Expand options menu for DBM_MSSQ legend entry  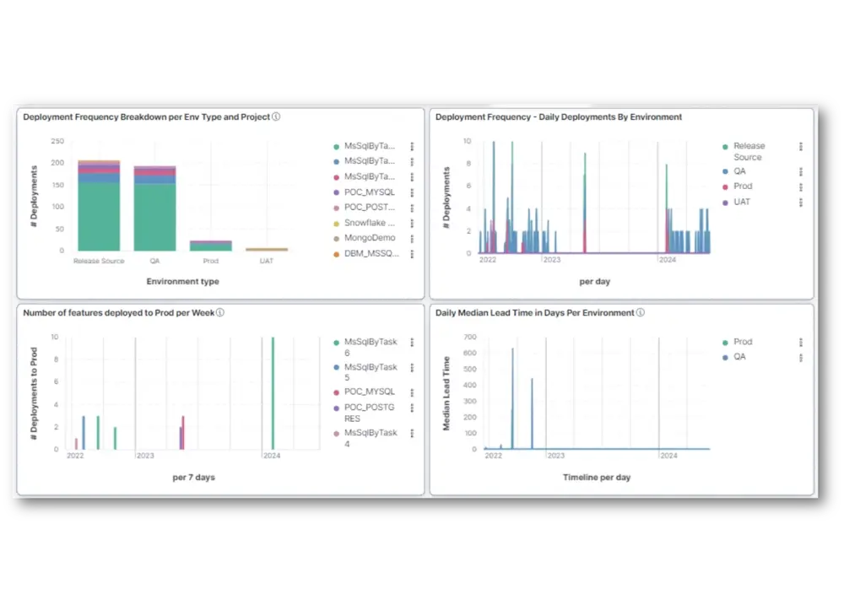[412, 253]
